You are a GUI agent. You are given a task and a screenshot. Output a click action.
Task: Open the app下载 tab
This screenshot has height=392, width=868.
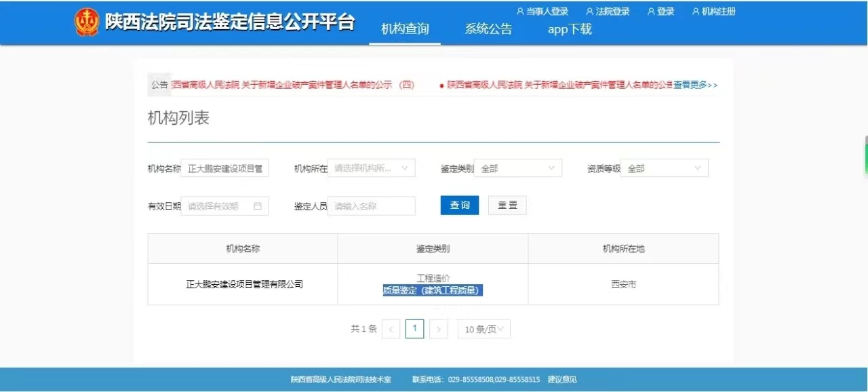coord(570,29)
